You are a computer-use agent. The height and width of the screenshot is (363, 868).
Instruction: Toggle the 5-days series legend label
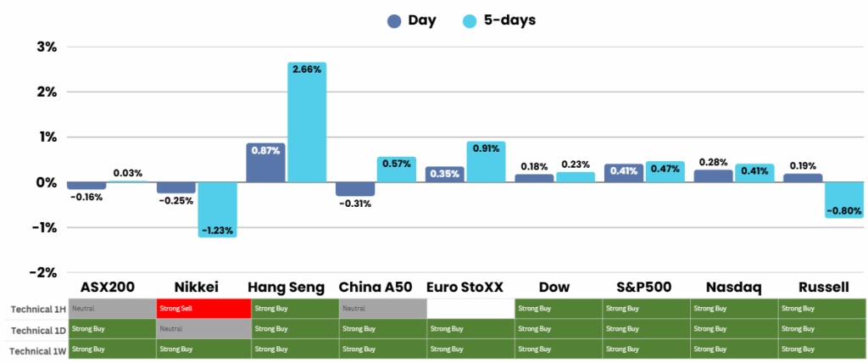point(510,20)
